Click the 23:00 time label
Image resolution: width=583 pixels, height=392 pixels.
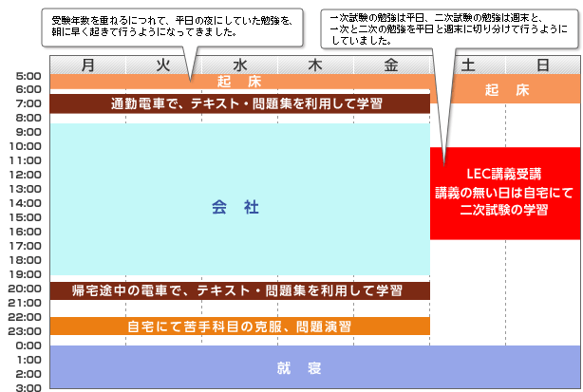coord(26,331)
